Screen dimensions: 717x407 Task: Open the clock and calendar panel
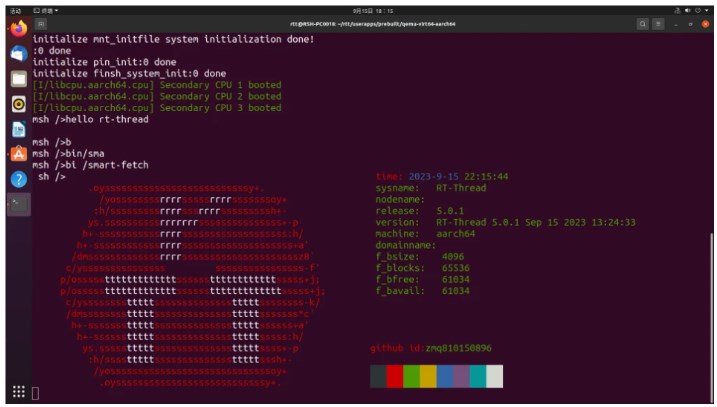373,11
